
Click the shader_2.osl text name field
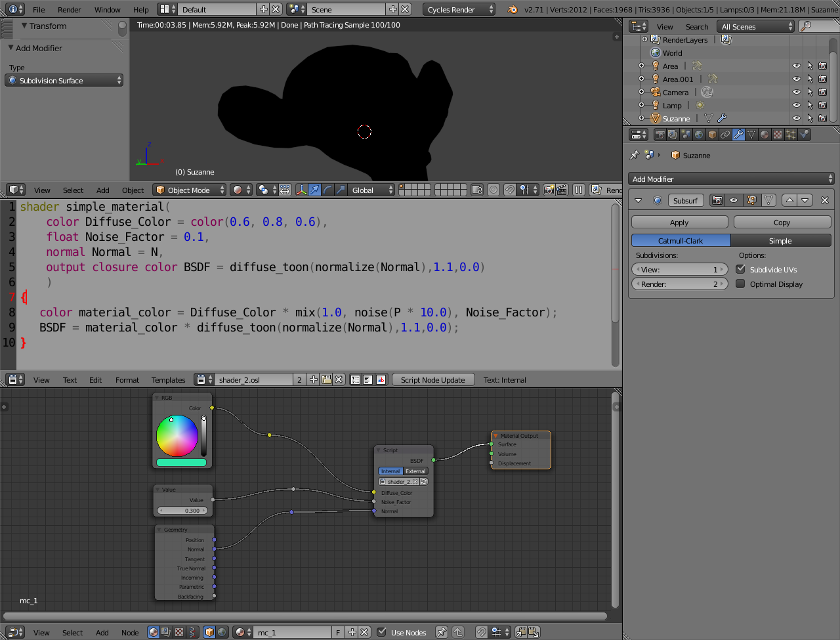[x=253, y=379]
